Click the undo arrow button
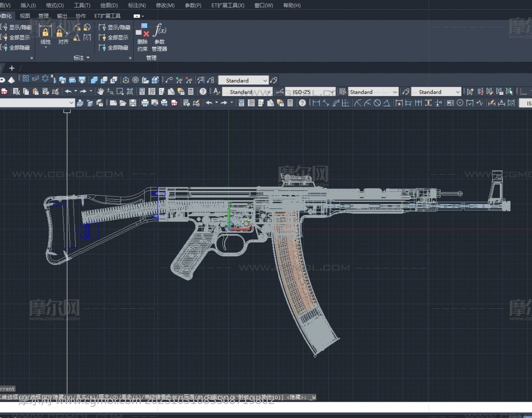The image size is (532, 418). coord(68,91)
